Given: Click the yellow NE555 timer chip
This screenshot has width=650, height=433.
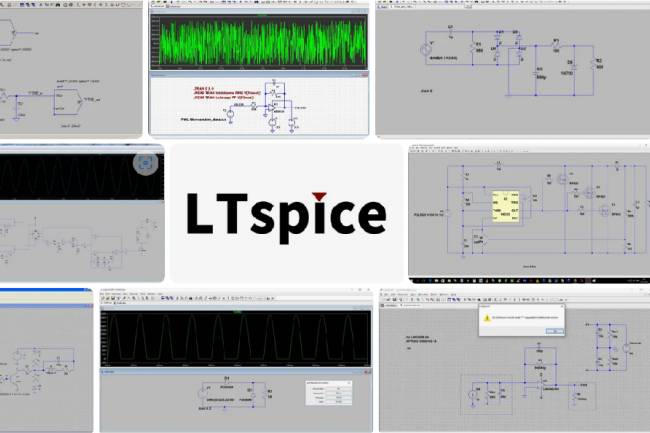Looking at the screenshot, I should coord(504,207).
